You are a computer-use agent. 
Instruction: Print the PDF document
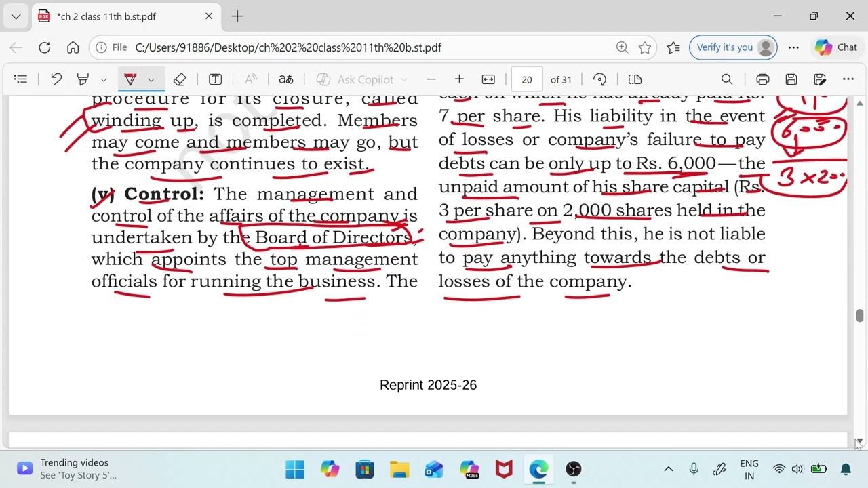(x=763, y=79)
